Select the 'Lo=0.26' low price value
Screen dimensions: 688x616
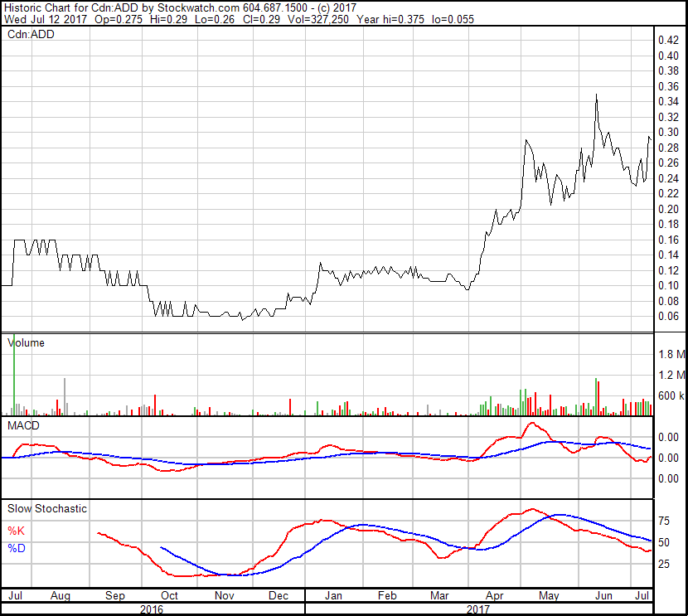(215, 19)
